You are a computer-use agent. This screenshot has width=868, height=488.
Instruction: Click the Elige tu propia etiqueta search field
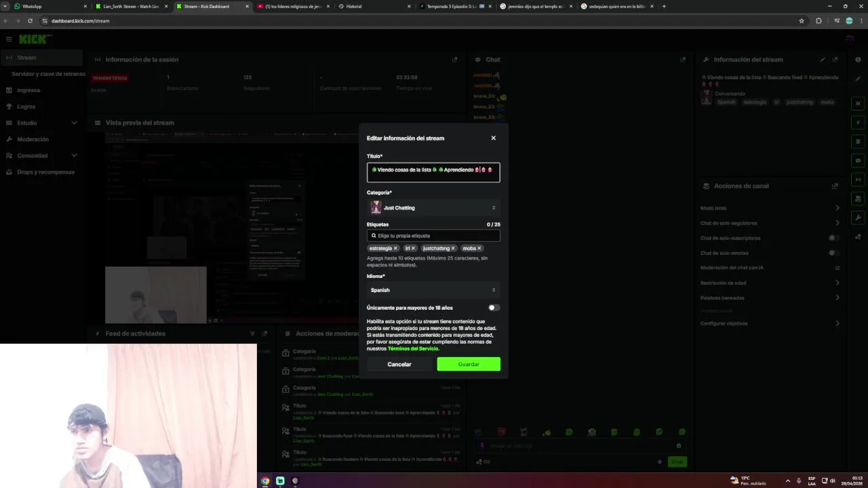pyautogui.click(x=433, y=235)
